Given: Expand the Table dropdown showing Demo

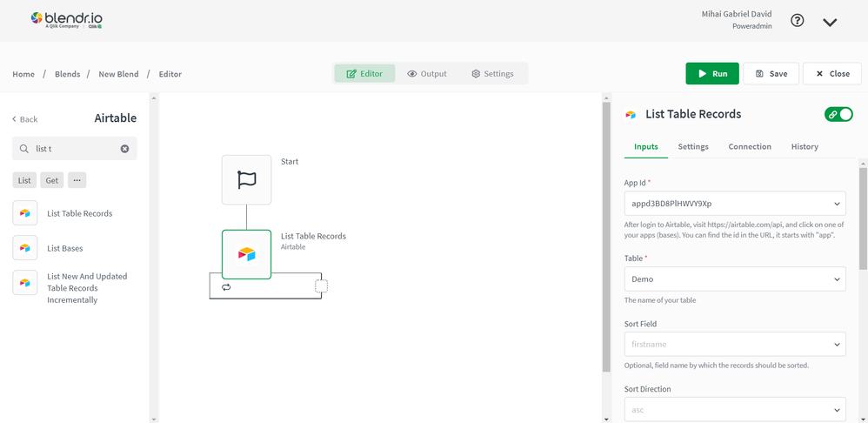Looking at the screenshot, I should pos(735,279).
